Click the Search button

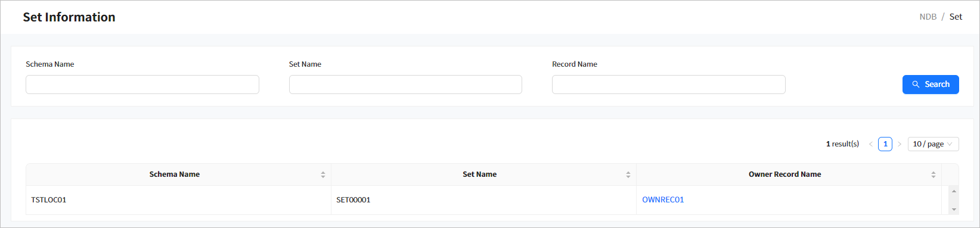[x=930, y=85]
